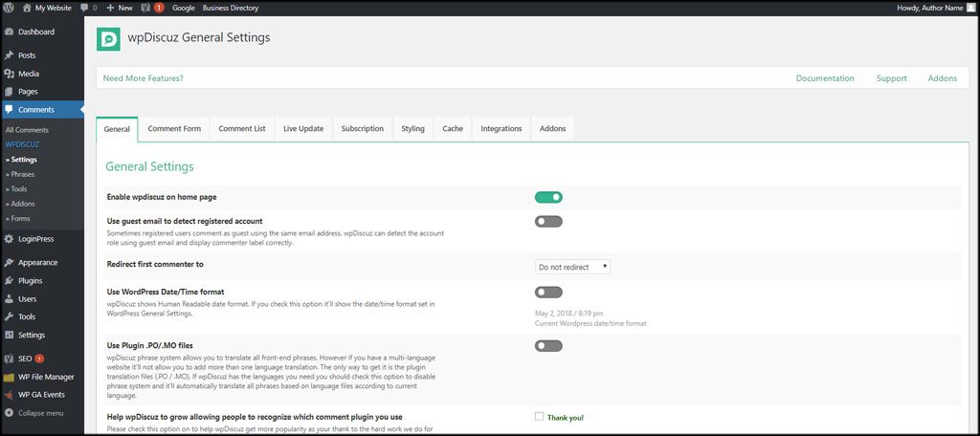Disable wpdiscuz on home page toggle
This screenshot has height=436, width=980.
tap(548, 197)
